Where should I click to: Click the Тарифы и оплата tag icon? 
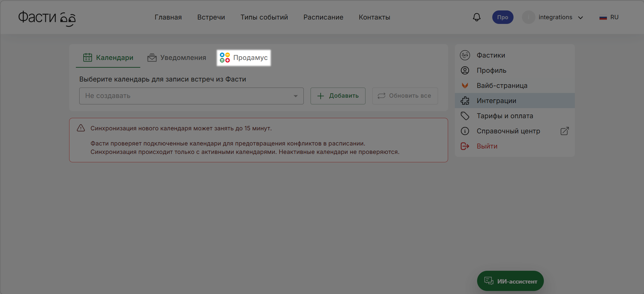465,116
